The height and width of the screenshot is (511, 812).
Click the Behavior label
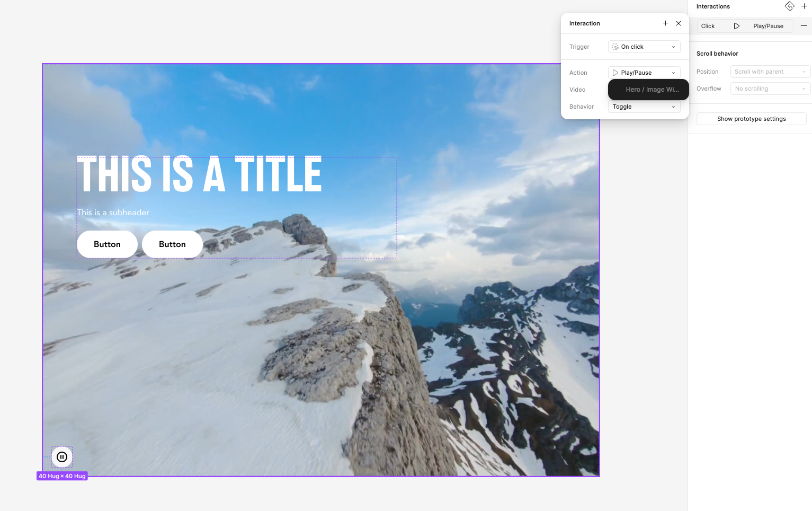pyautogui.click(x=581, y=107)
